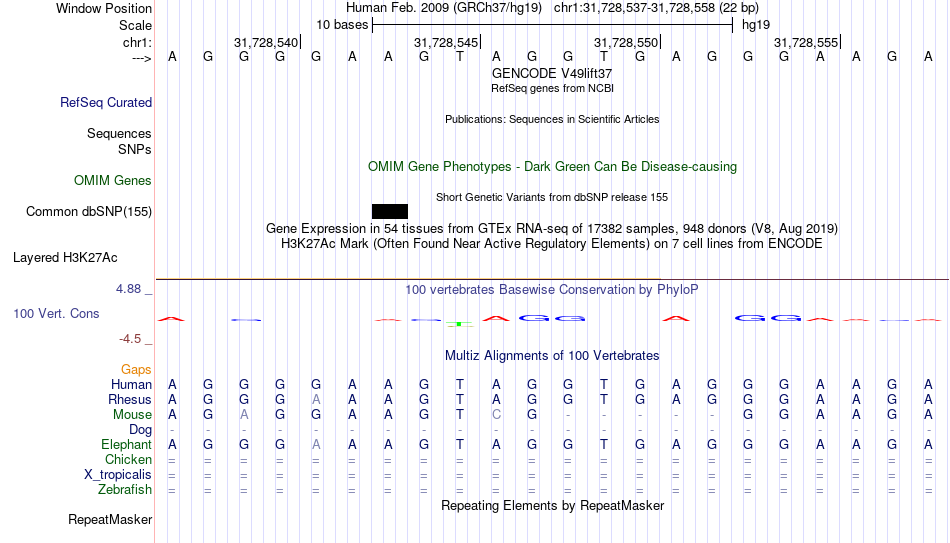Click the orange Gaps label
The width and height of the screenshot is (950, 543).
[136, 369]
